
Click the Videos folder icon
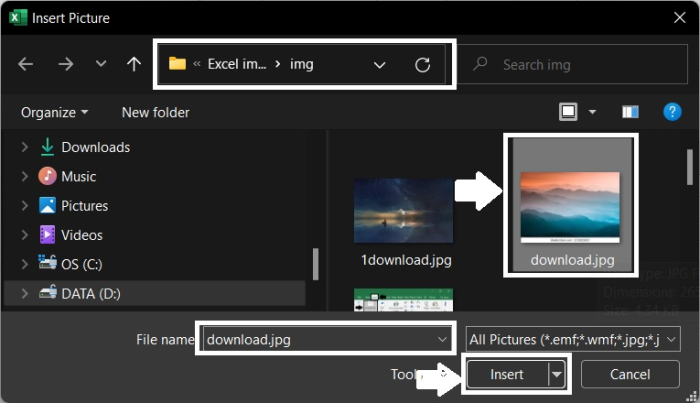coord(47,235)
